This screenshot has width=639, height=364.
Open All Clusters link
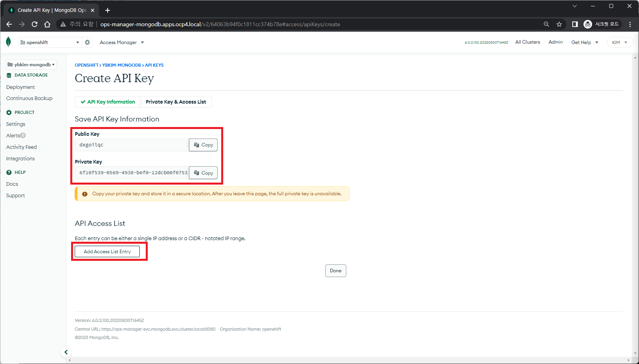point(527,42)
